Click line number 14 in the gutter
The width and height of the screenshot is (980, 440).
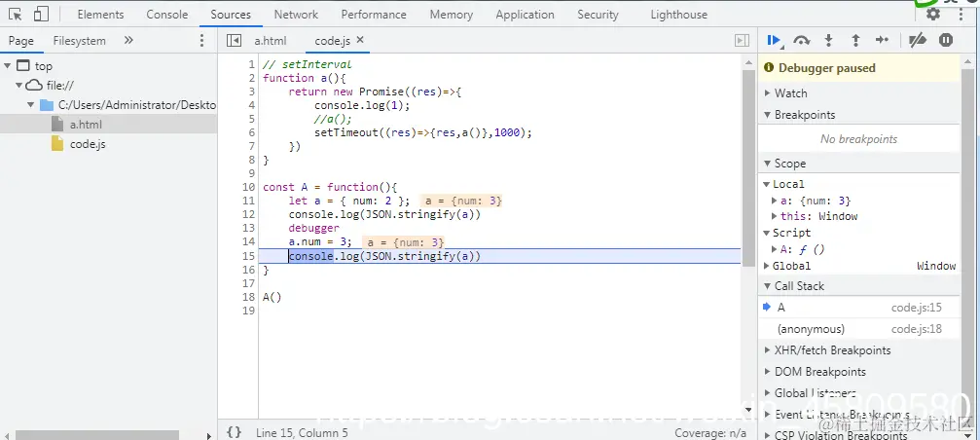(249, 241)
